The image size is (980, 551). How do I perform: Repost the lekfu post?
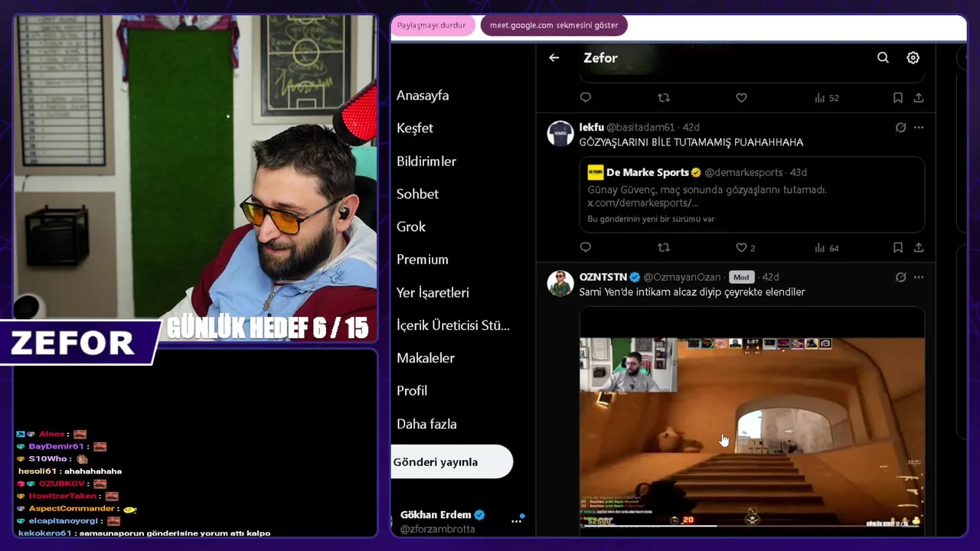point(664,247)
